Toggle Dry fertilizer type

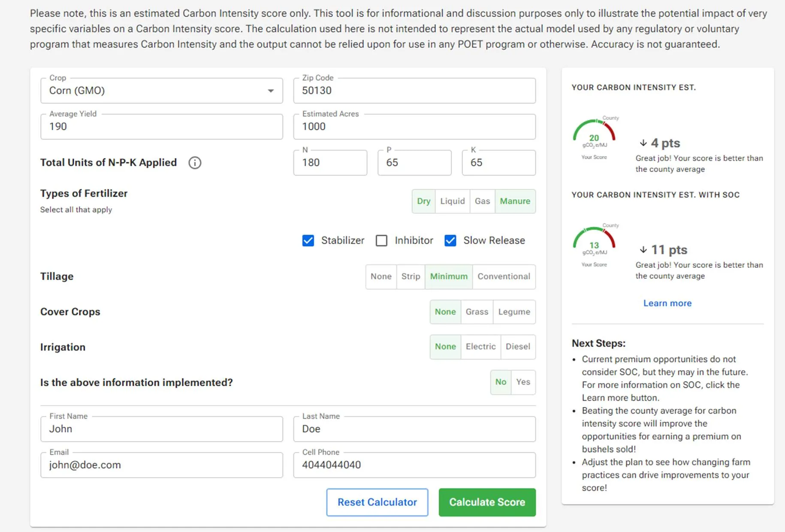pos(423,201)
